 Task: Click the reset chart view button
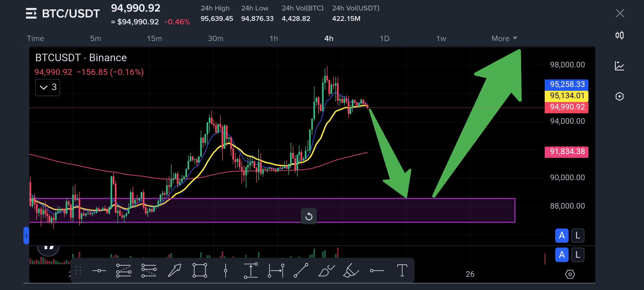coord(309,216)
